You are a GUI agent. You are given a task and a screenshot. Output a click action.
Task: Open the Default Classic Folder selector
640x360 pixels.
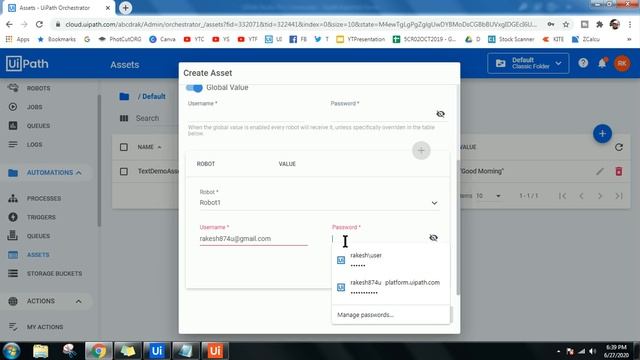528,63
